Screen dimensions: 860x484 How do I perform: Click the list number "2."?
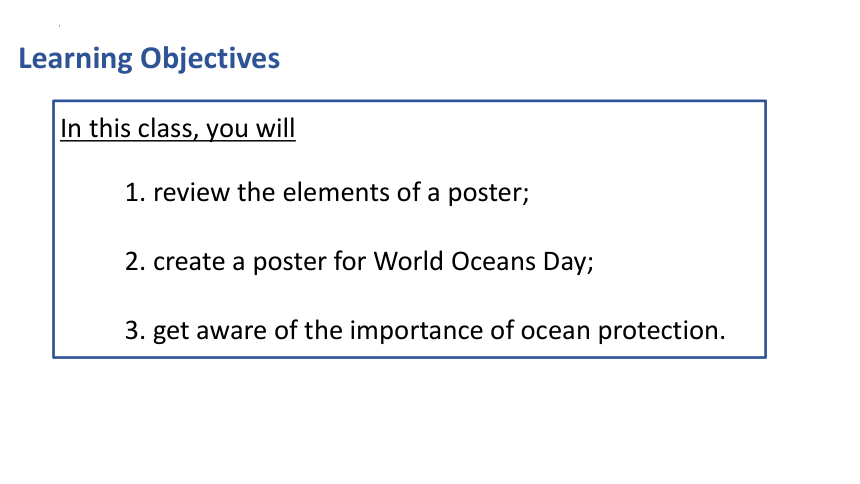coord(135,262)
